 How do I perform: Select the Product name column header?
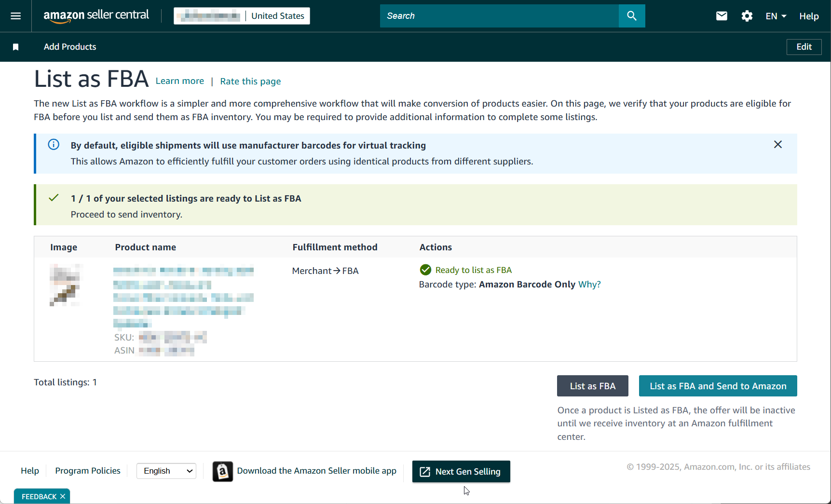pos(146,247)
